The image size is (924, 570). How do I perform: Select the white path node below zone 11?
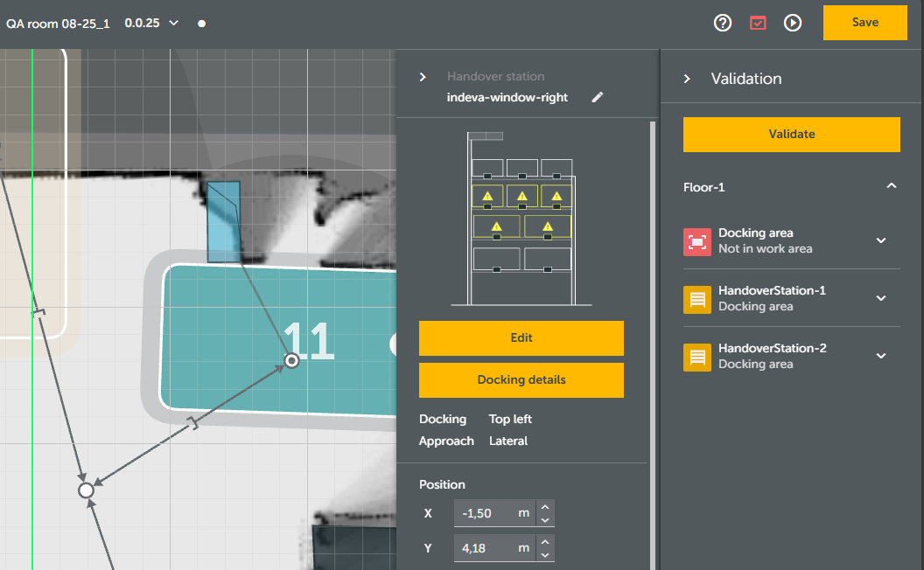pyautogui.click(x=86, y=490)
